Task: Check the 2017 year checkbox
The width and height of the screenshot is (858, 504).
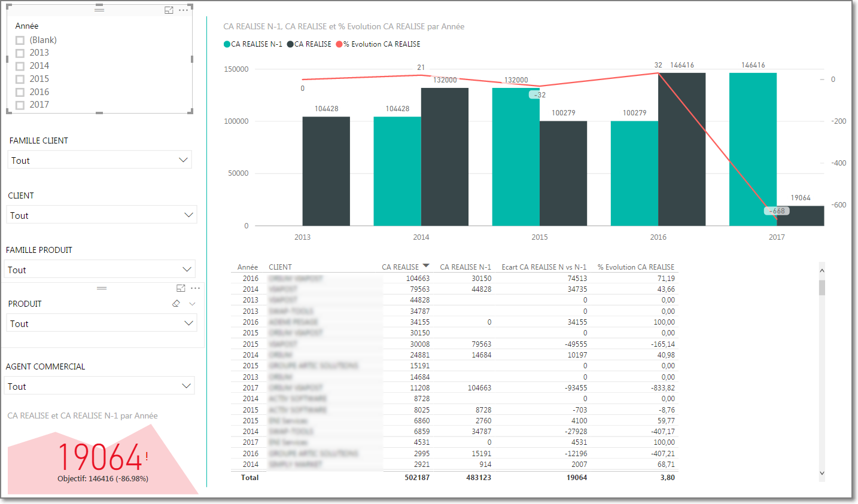Action: pos(20,105)
